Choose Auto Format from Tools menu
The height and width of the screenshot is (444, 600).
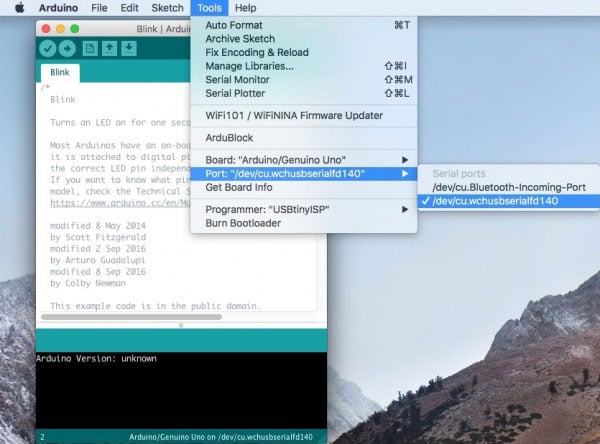click(x=304, y=25)
